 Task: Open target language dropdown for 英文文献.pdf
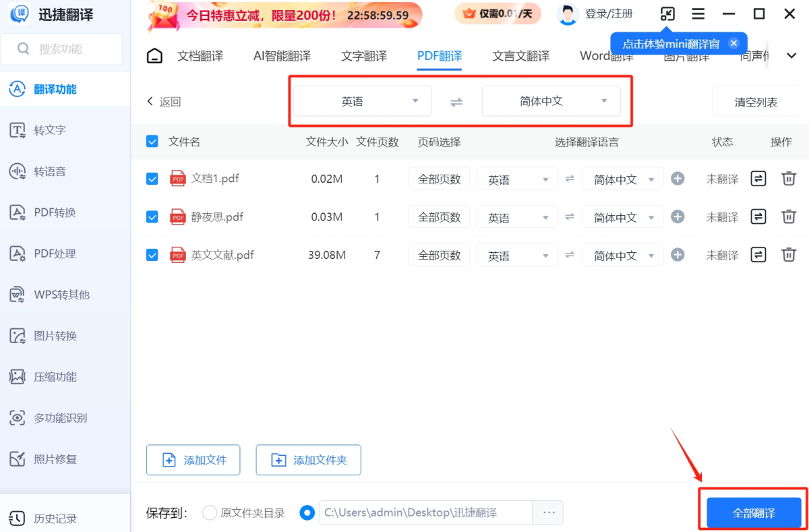click(622, 256)
